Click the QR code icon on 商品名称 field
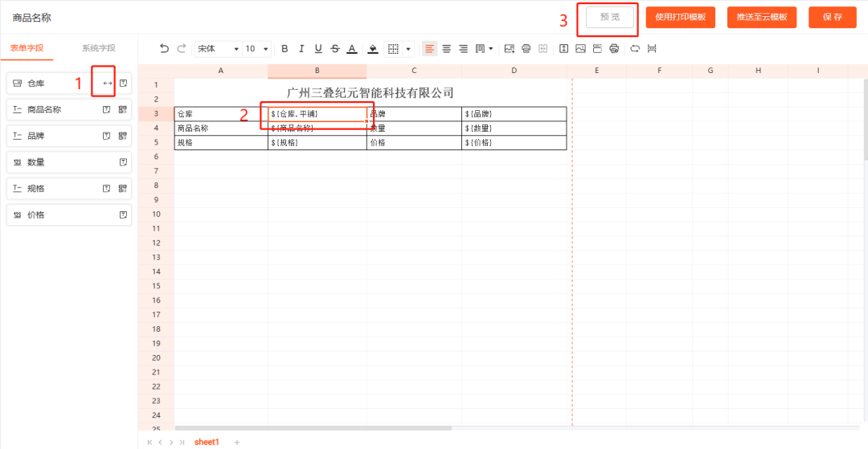This screenshot has height=449, width=868. click(123, 109)
